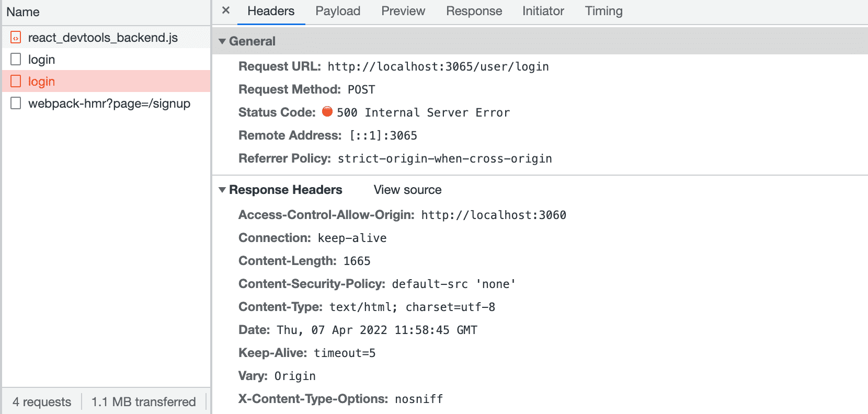Collapse the Response Headers section
The width and height of the screenshot is (868, 414).
coord(222,190)
